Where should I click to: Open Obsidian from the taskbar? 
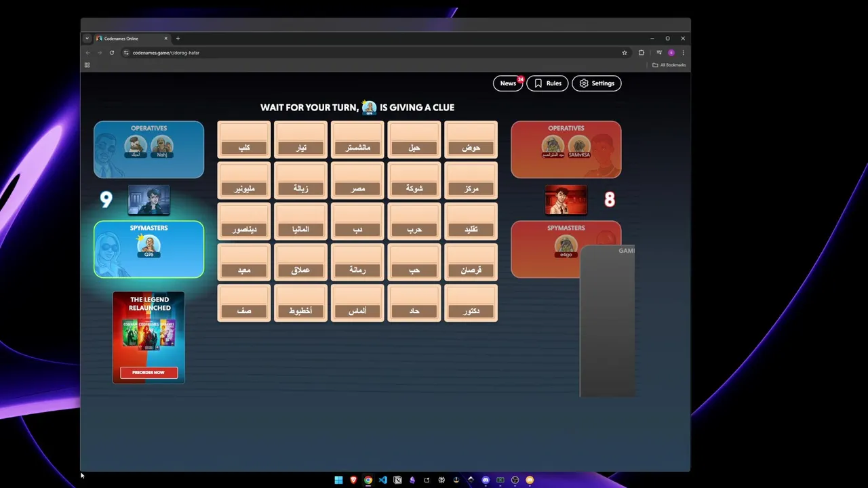pyautogui.click(x=412, y=480)
